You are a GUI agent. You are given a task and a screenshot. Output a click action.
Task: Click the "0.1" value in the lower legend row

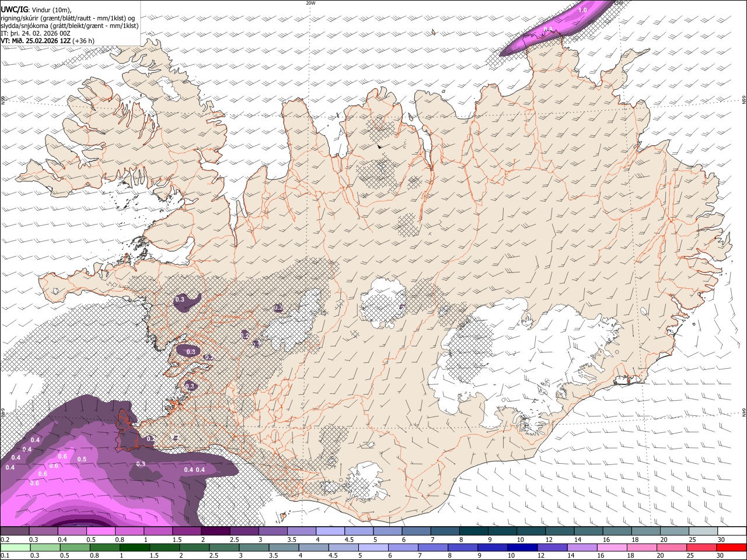point(5,555)
